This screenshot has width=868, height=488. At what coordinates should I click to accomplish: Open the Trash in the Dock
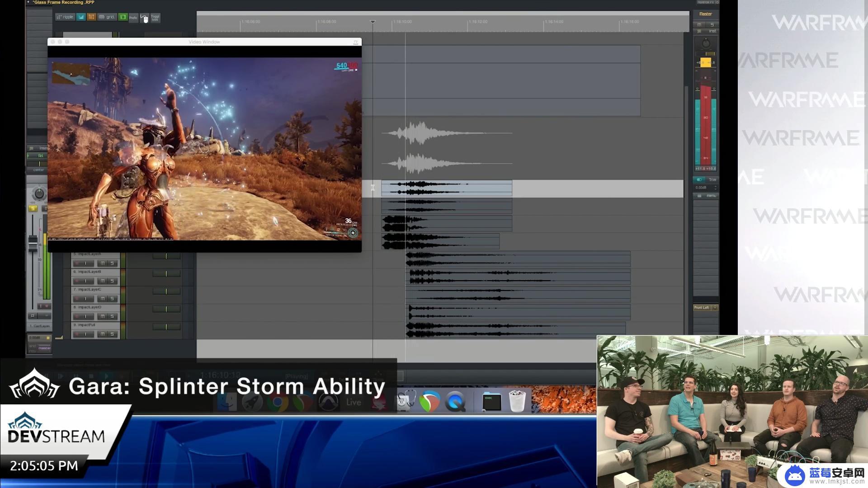pyautogui.click(x=517, y=401)
